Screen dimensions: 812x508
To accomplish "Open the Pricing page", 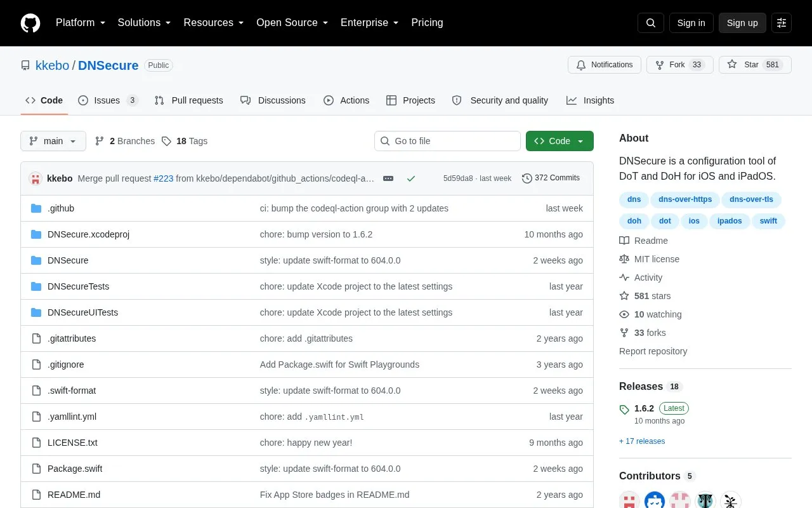I will 427,23.
